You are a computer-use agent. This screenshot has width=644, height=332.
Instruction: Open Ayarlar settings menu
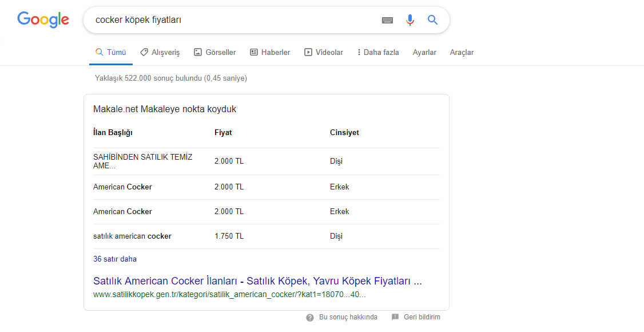[424, 52]
